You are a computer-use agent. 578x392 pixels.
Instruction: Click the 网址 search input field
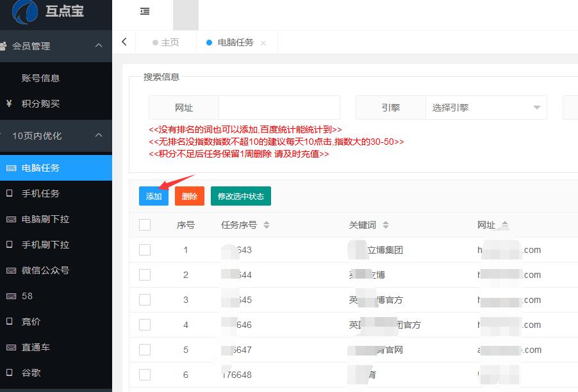279,108
